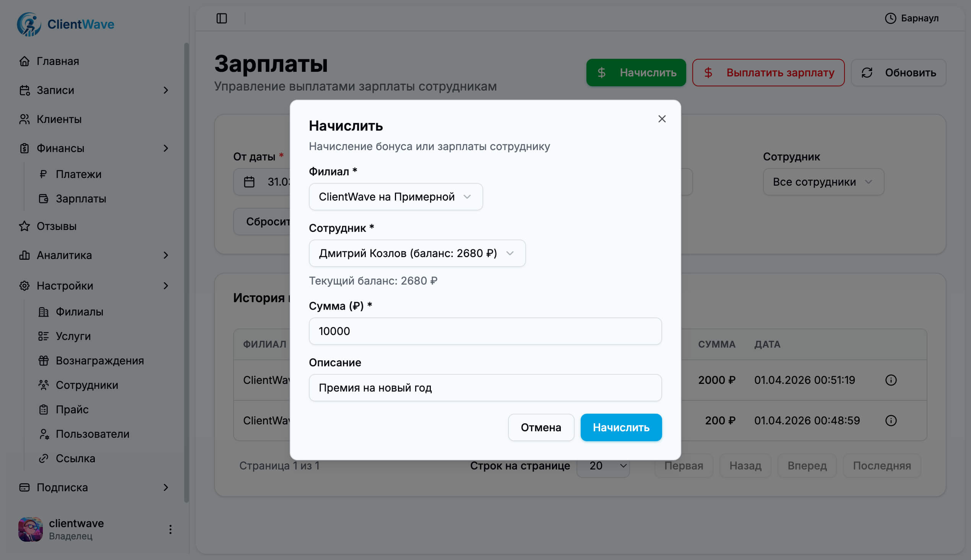Image resolution: width=971 pixels, height=560 pixels.
Task: Click the settings gear icon next to Настройки
Action: [x=24, y=285]
